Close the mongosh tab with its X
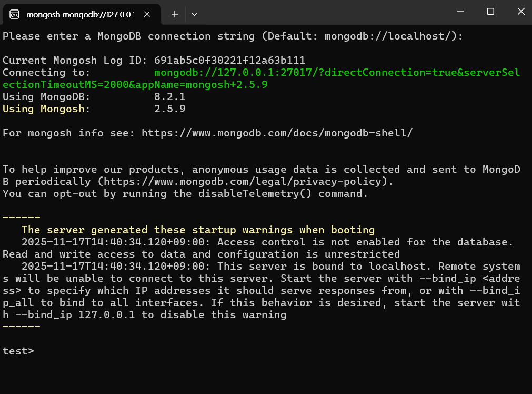532x394 pixels. [147, 14]
